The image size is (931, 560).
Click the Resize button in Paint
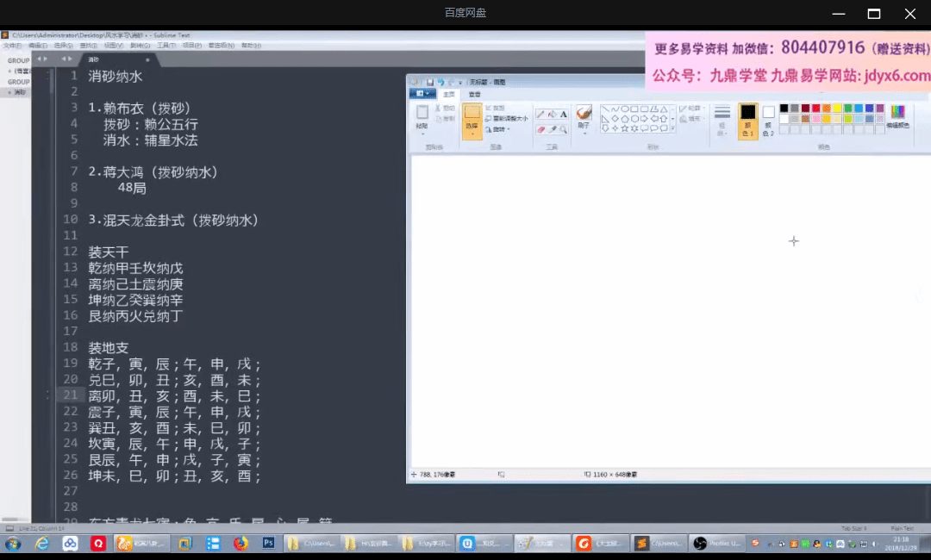pos(509,118)
